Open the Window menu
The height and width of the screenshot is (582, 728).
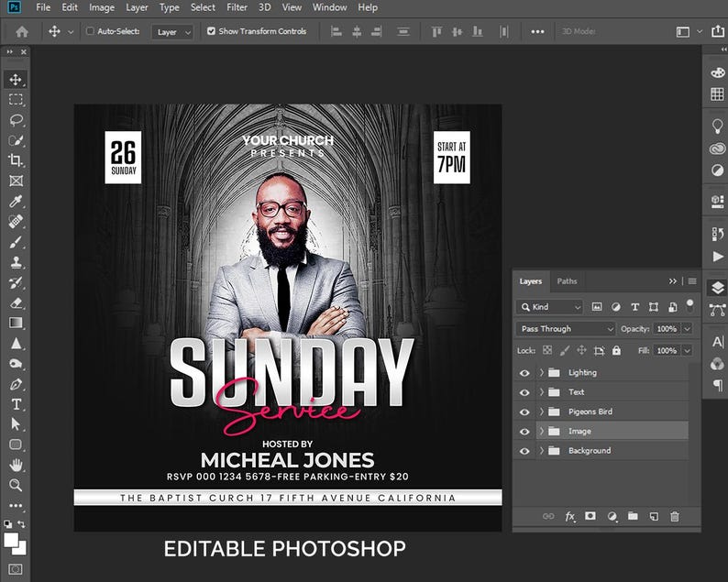[329, 7]
